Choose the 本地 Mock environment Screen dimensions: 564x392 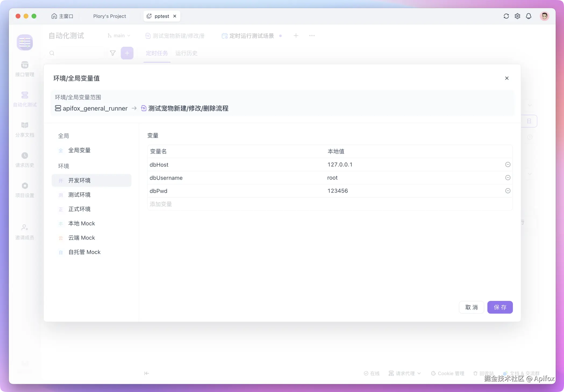(x=81, y=223)
